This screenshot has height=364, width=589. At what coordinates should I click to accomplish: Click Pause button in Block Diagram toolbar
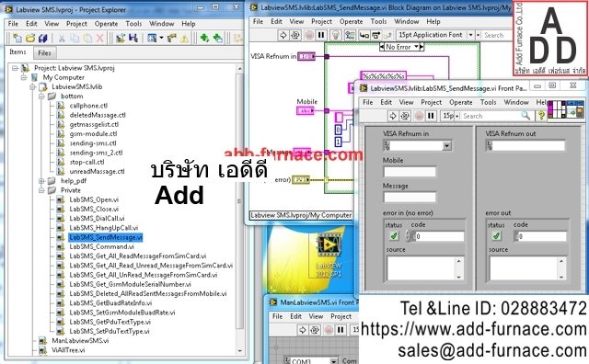click(321, 35)
